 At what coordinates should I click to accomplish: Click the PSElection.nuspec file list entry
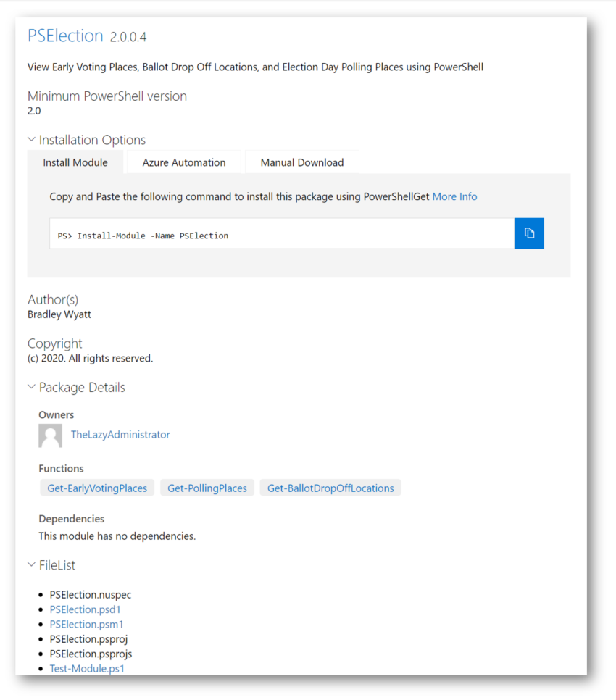pos(90,595)
